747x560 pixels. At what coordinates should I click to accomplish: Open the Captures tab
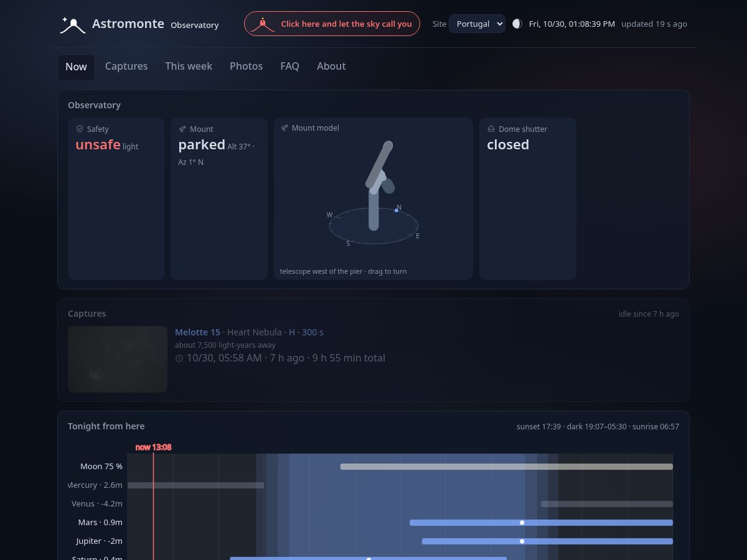point(126,66)
